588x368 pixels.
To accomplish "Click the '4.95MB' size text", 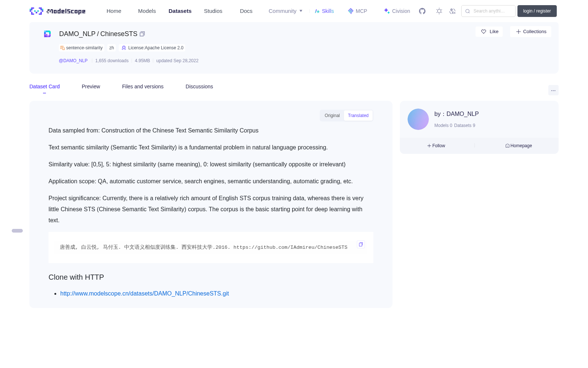I will (142, 61).
